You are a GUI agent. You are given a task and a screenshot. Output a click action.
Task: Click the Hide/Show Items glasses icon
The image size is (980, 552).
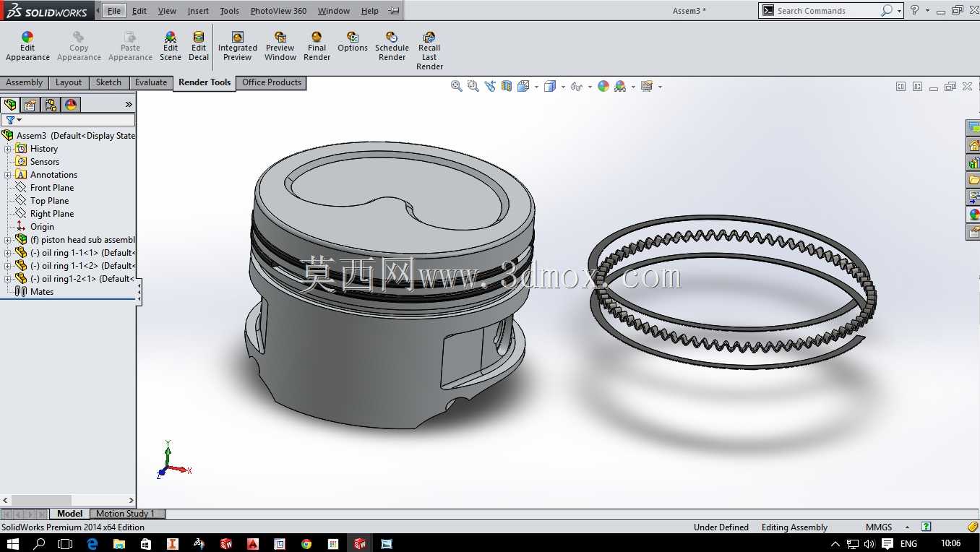click(x=576, y=86)
